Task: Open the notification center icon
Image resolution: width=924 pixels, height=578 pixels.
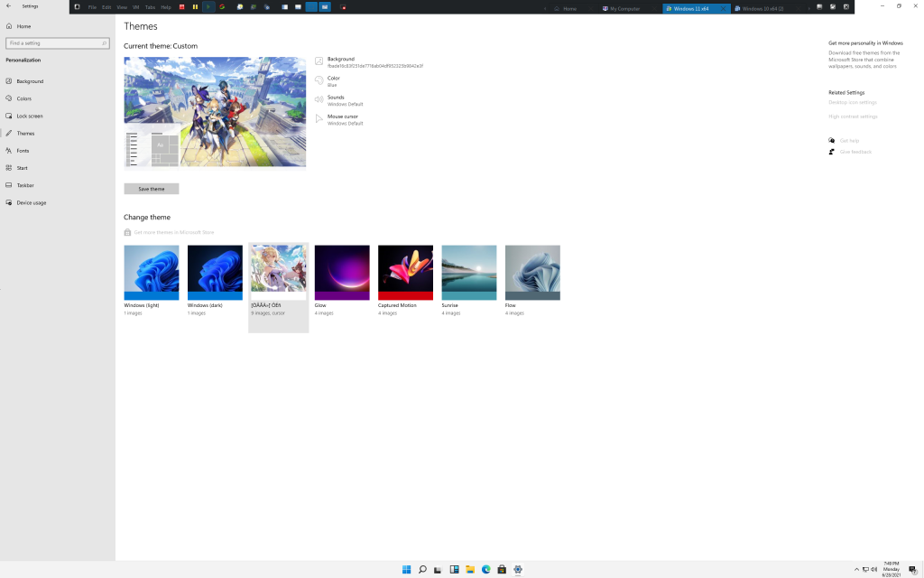Action: (x=913, y=569)
